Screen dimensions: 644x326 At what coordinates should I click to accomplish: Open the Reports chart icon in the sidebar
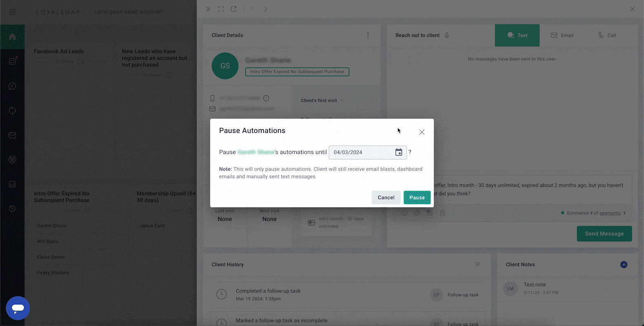[12, 184]
